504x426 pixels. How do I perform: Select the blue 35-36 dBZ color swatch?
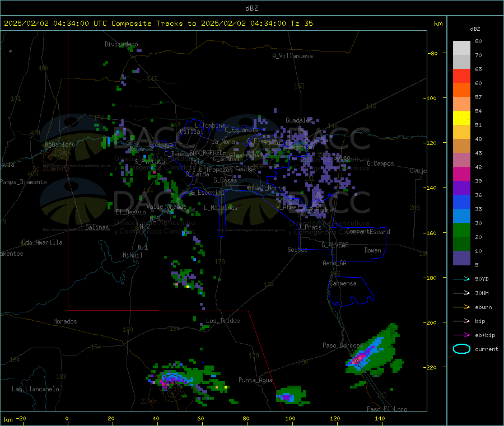[x=461, y=202]
